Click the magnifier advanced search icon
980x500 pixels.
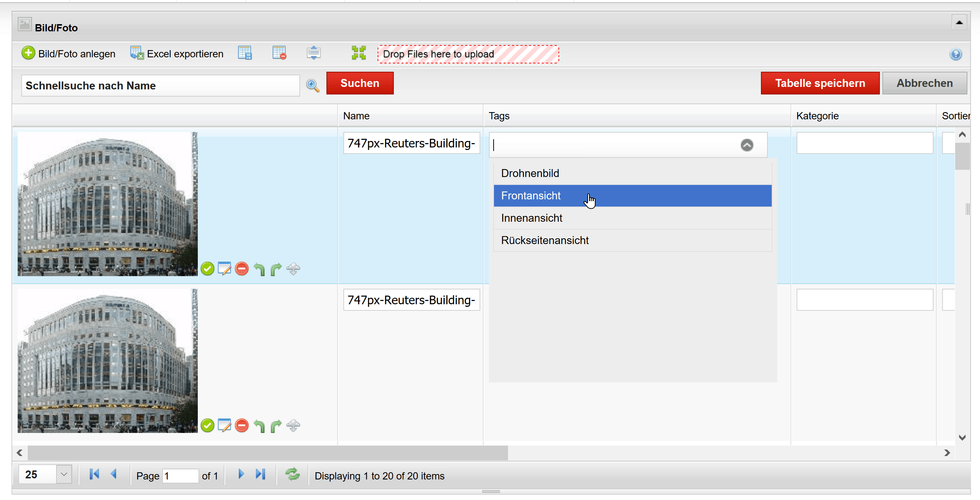313,85
